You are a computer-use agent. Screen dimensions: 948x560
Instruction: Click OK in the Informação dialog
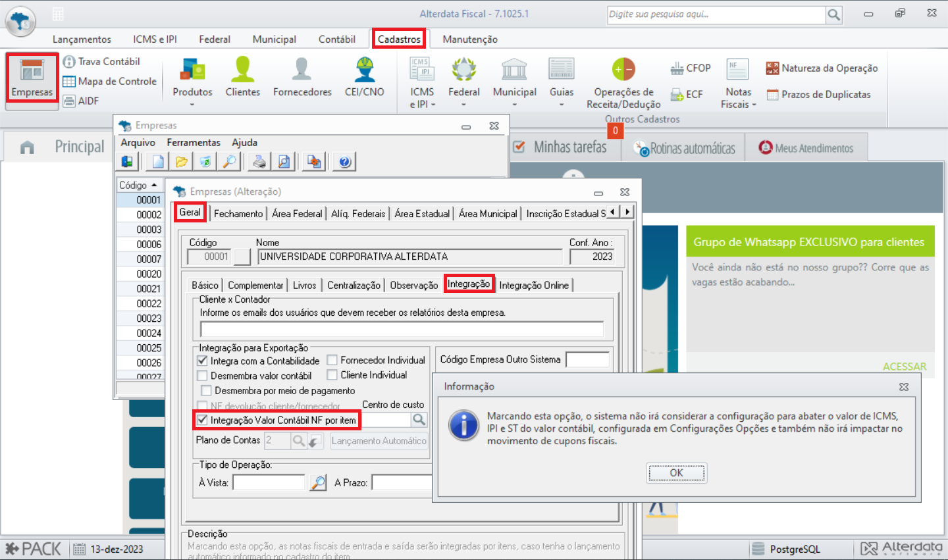pos(676,472)
